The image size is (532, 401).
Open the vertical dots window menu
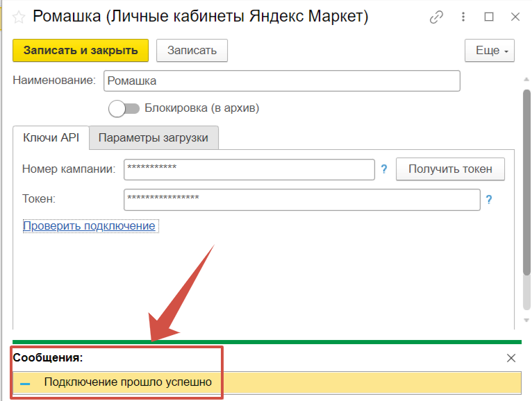tap(463, 17)
